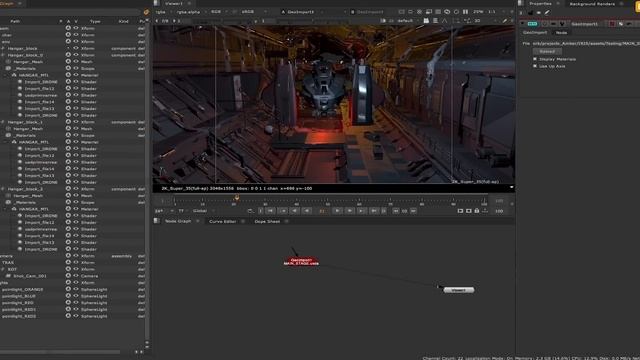Click the red icon on the GeoImport1 properties bar
The height and width of the screenshot is (360, 640).
coord(612,24)
